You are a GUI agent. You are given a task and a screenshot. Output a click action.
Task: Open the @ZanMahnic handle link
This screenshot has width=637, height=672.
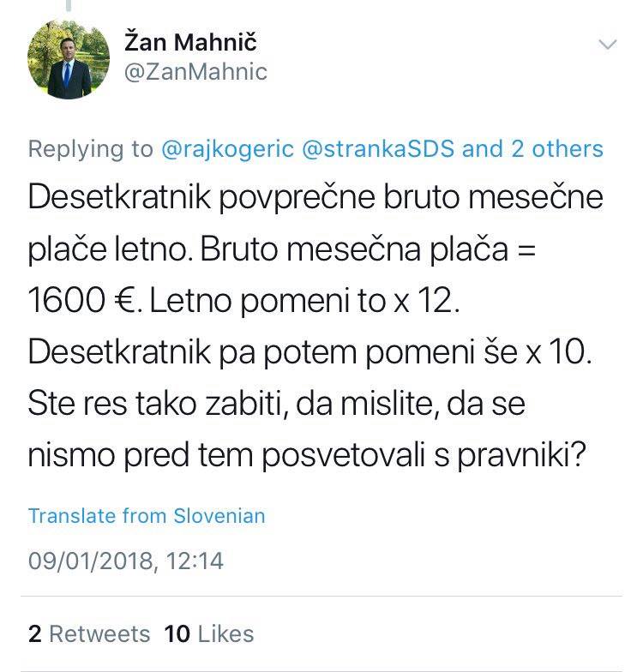coord(196,72)
